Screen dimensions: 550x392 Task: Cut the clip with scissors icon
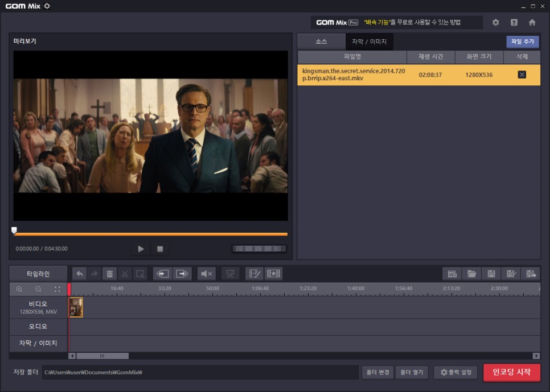point(125,274)
